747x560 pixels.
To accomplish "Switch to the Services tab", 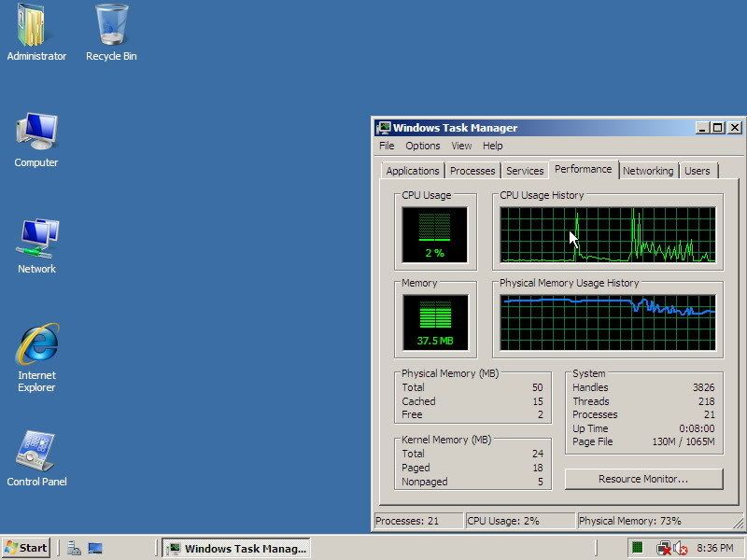I will point(525,171).
